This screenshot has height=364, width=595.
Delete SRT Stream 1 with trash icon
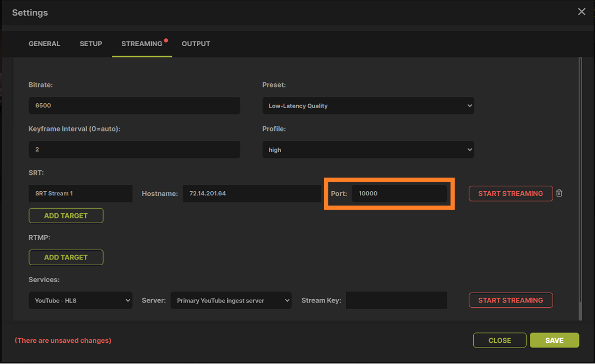(559, 193)
